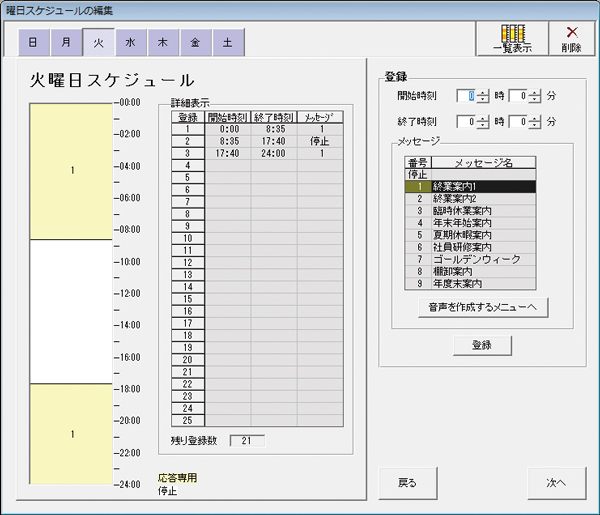Switch to the 月 (Monday) tab

(66, 43)
